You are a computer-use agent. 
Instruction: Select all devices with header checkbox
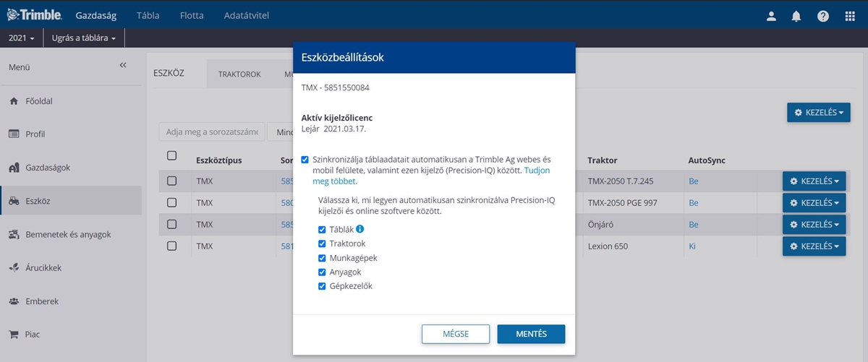coord(171,155)
